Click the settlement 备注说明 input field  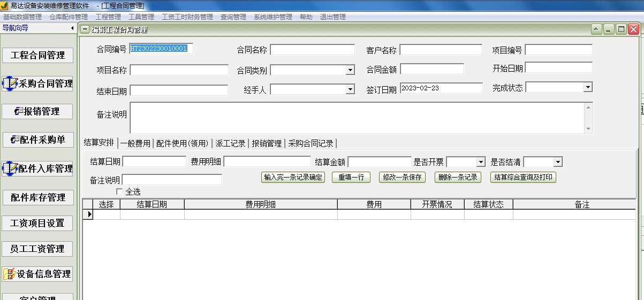pos(172,180)
